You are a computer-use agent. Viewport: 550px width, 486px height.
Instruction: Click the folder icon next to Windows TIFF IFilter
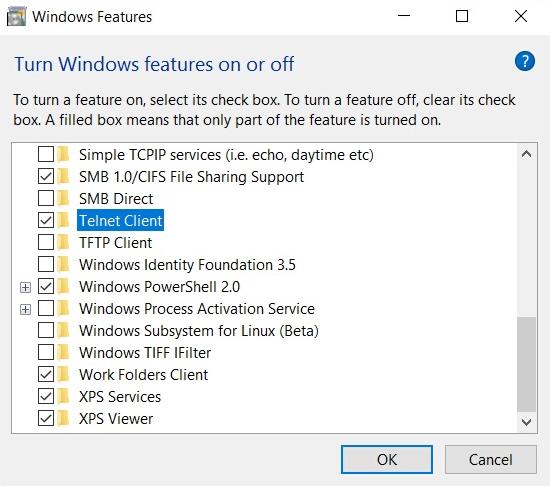point(64,352)
